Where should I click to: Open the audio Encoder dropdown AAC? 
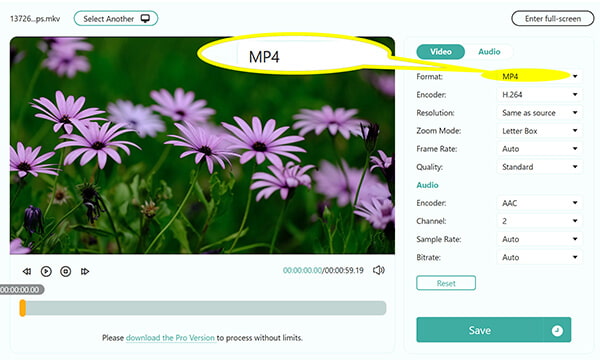(x=539, y=203)
